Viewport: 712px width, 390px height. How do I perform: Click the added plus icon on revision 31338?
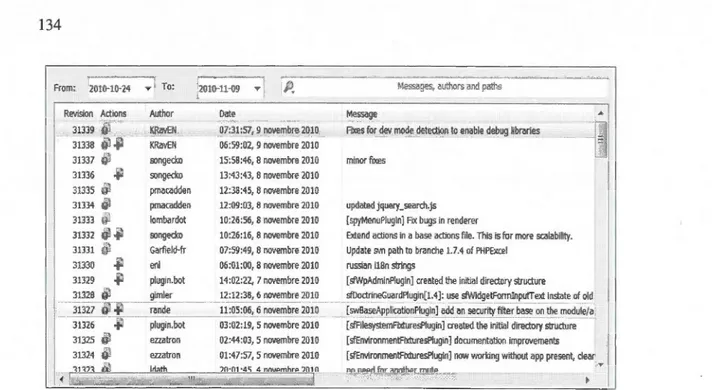pyautogui.click(x=119, y=144)
